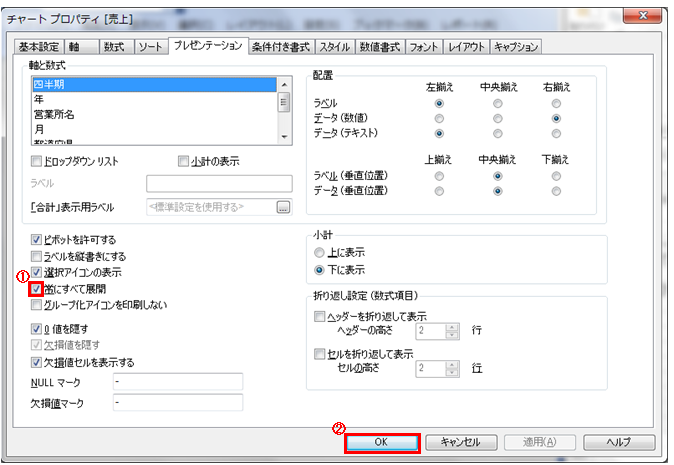The height and width of the screenshot is (465, 674).
Task: Click the NULL マーク input field
Action: coord(177,381)
